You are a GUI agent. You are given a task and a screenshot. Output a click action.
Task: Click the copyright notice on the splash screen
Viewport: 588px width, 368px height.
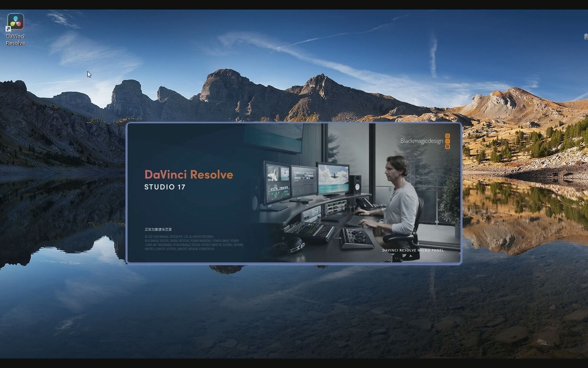(194, 243)
